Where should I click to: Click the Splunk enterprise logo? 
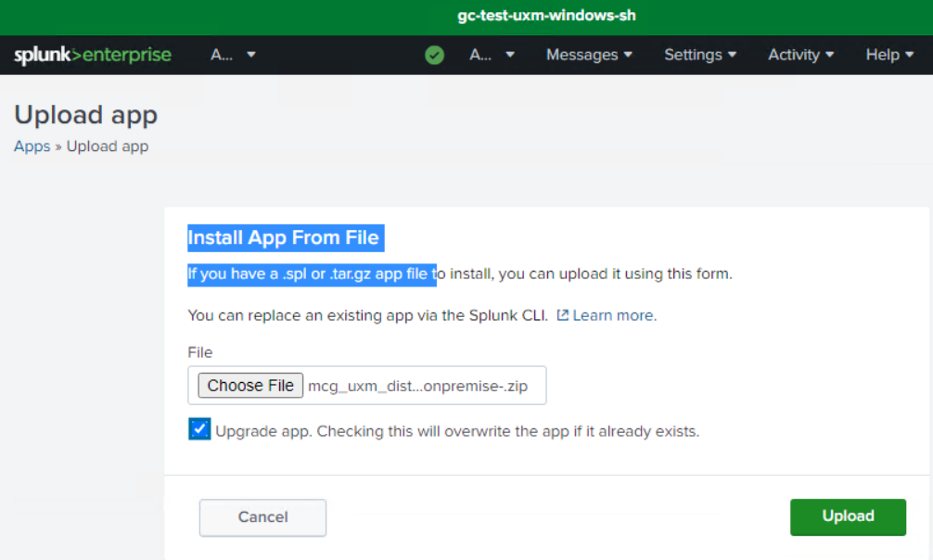pyautogui.click(x=93, y=56)
